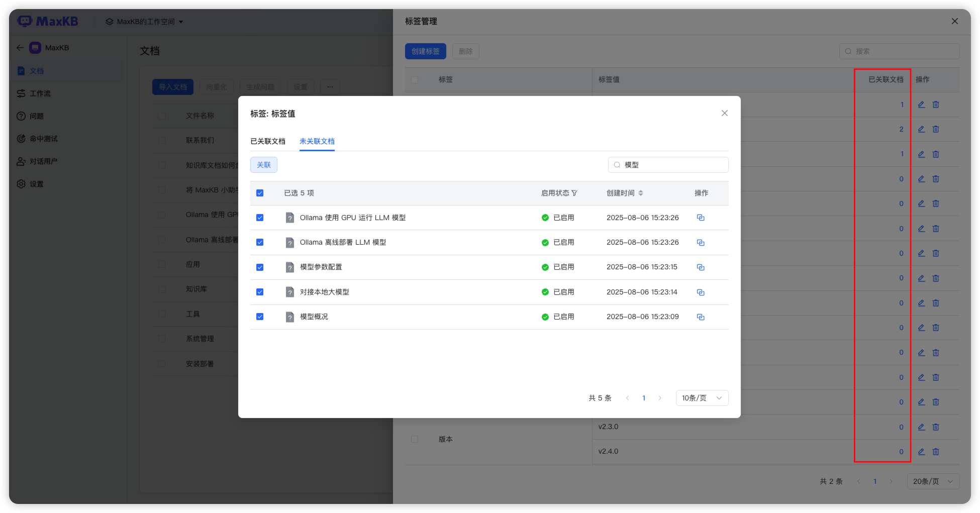Click the 关联 button
The image size is (980, 513).
coord(264,165)
